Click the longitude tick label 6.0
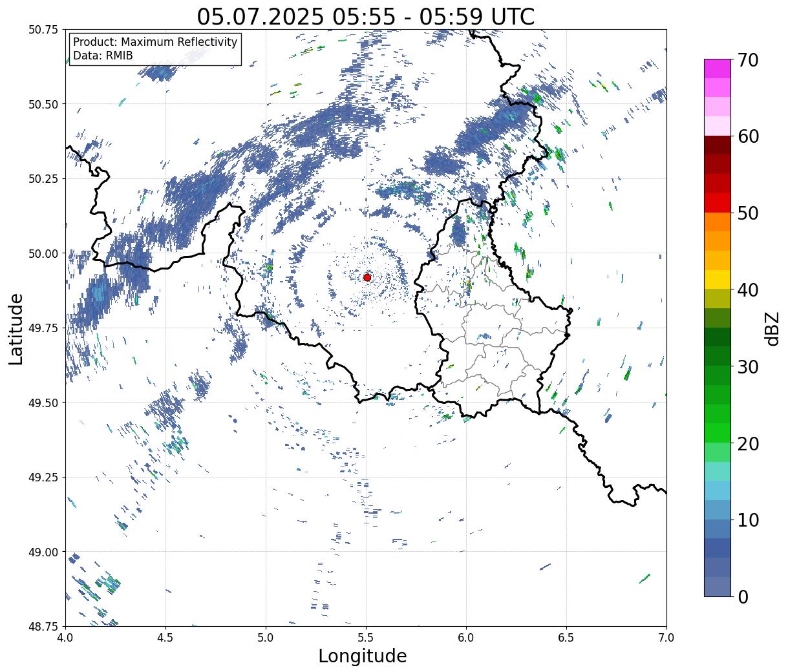 pos(466,637)
